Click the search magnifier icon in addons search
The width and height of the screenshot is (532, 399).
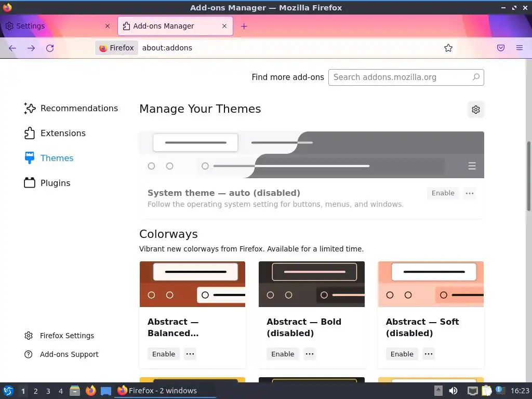click(x=476, y=77)
